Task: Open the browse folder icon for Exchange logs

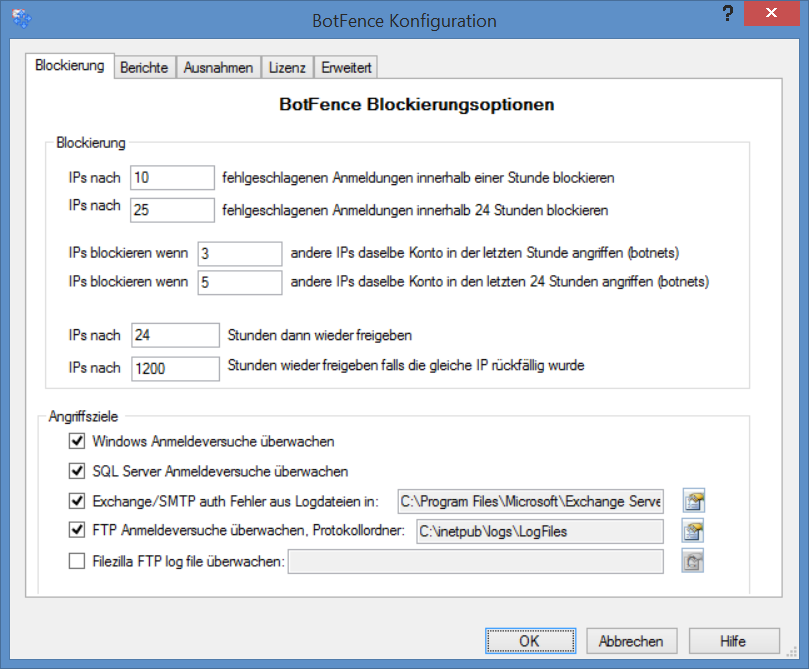Action: (x=693, y=500)
